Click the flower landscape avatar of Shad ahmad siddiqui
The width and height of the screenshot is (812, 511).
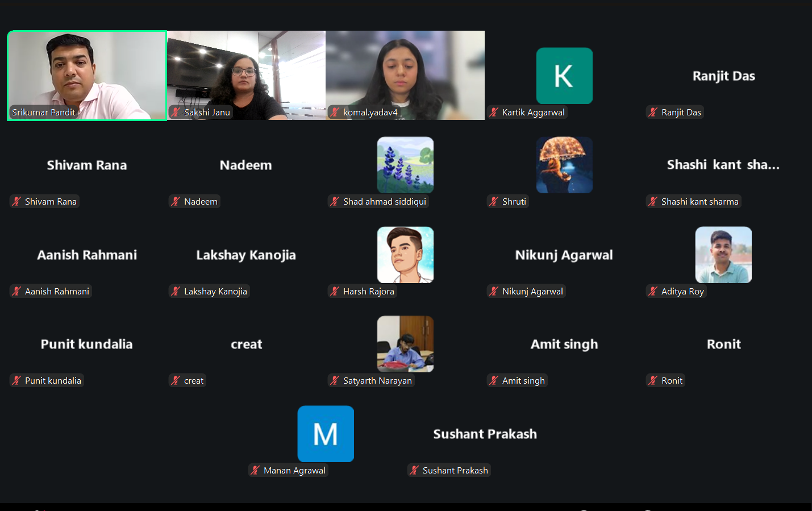click(405, 165)
